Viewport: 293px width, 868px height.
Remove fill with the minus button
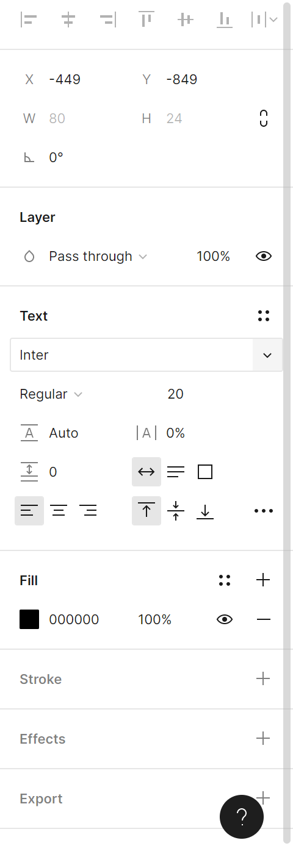264,619
